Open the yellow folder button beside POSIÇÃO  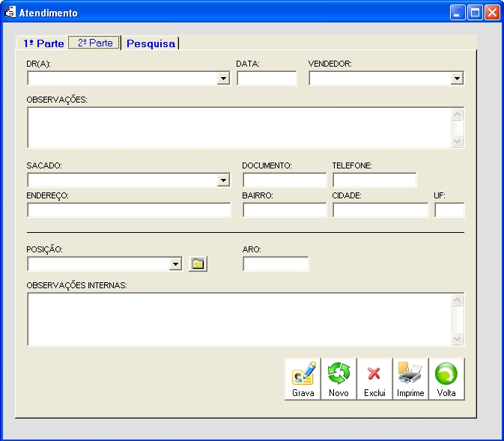click(198, 264)
